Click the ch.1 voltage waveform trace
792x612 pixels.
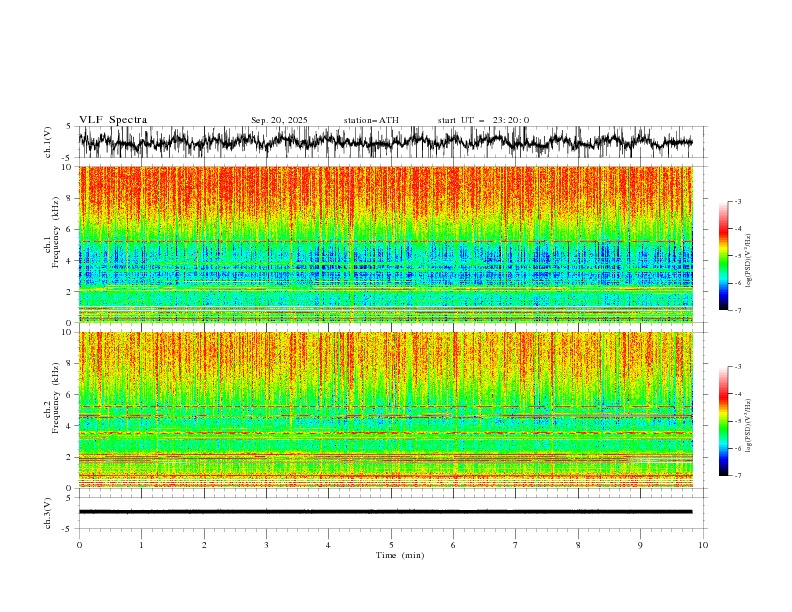pyautogui.click(x=385, y=142)
